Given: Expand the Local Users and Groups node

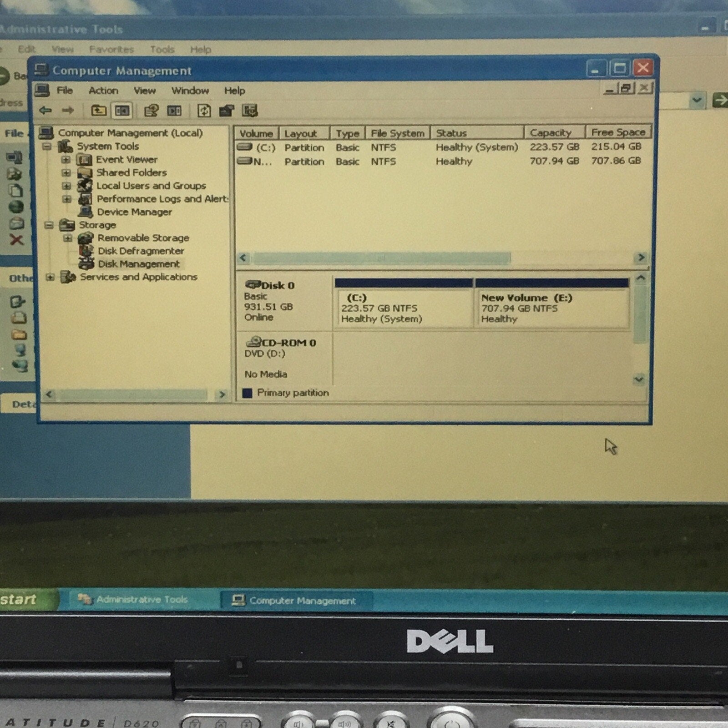Looking at the screenshot, I should [x=67, y=186].
